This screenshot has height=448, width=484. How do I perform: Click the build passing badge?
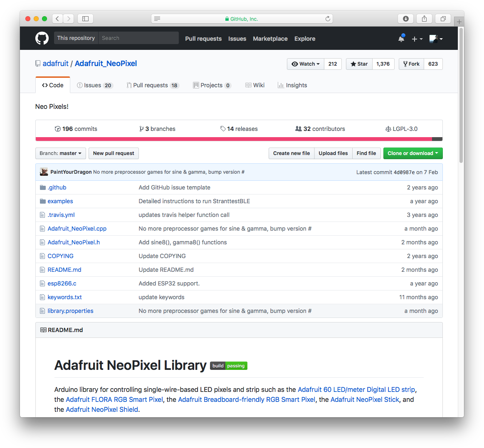229,366
